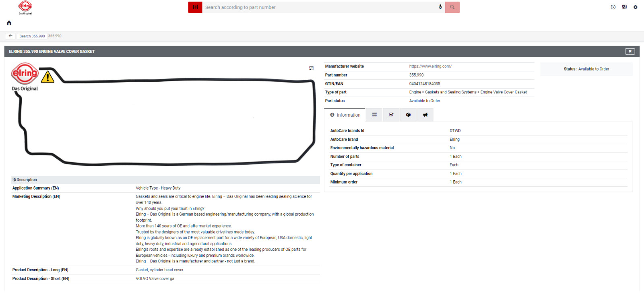Click 'Number of parts' label
Image resolution: width=644 pixels, height=295 pixels.
(345, 157)
